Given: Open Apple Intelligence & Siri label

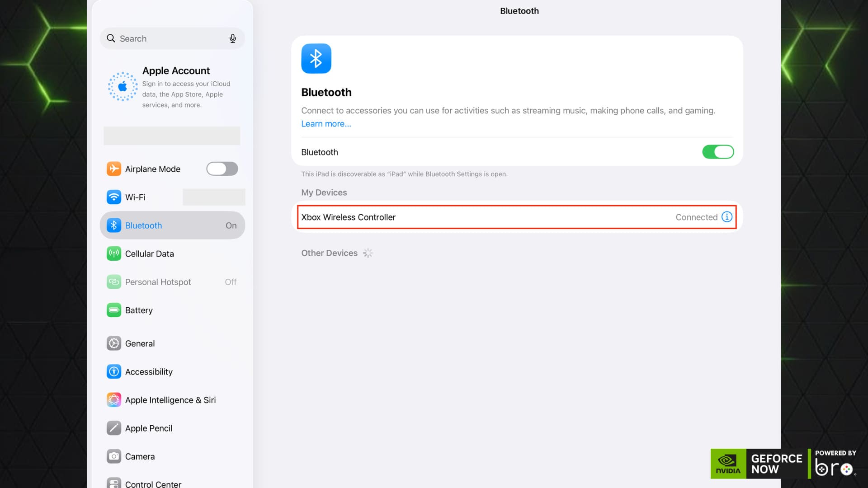Looking at the screenshot, I should click(170, 400).
